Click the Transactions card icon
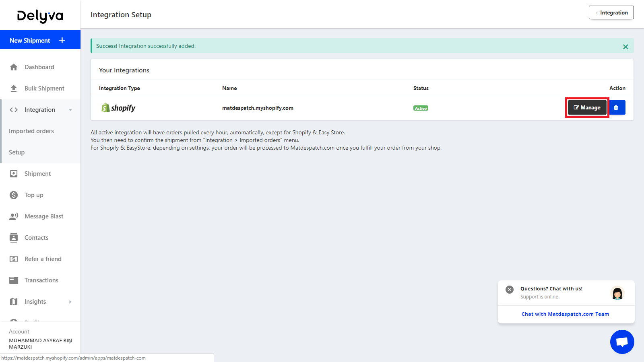The height and width of the screenshot is (362, 644). point(14,280)
